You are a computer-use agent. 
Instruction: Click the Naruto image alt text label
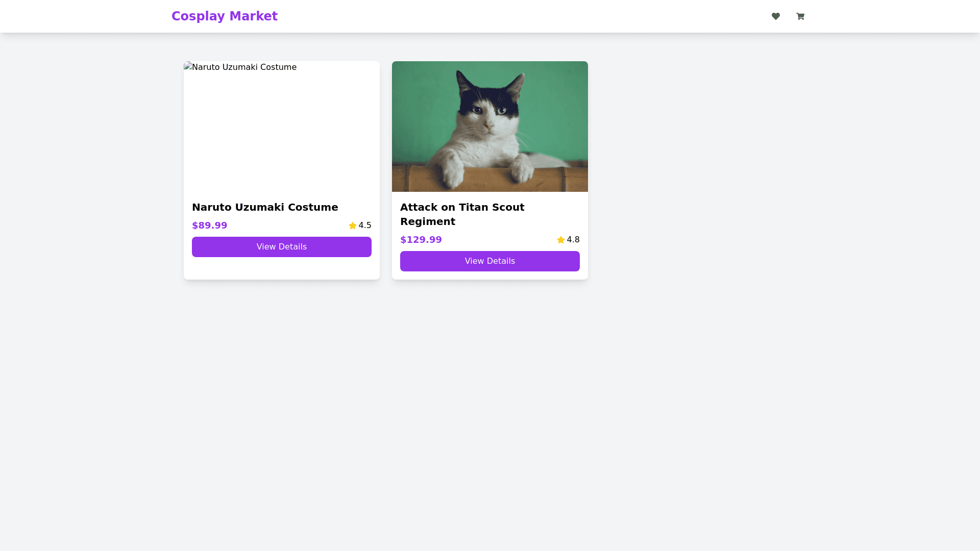[x=245, y=67]
